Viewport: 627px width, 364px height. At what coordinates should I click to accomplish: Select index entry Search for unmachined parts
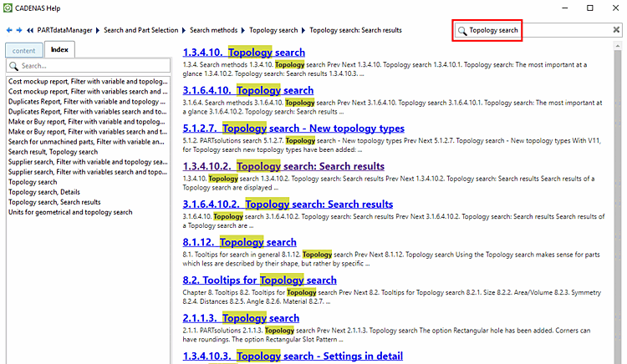(x=88, y=142)
